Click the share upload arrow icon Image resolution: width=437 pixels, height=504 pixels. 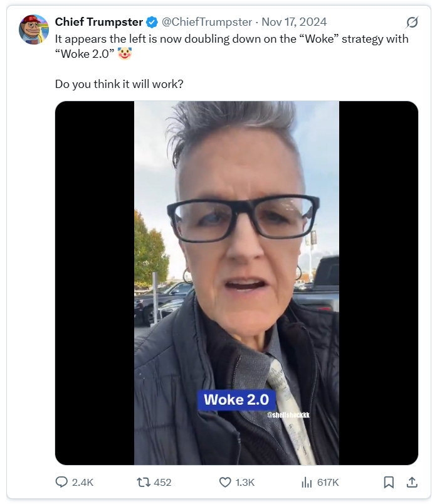(x=412, y=482)
